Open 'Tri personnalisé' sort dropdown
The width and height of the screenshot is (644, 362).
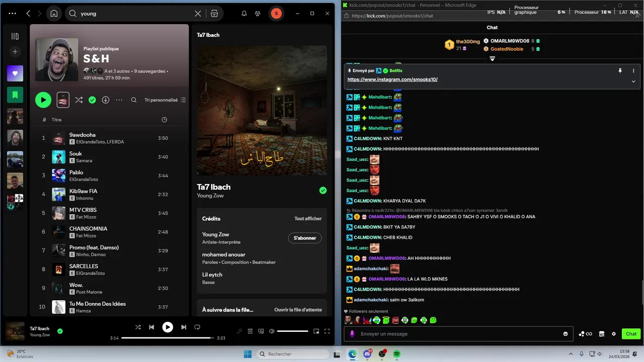pos(165,100)
